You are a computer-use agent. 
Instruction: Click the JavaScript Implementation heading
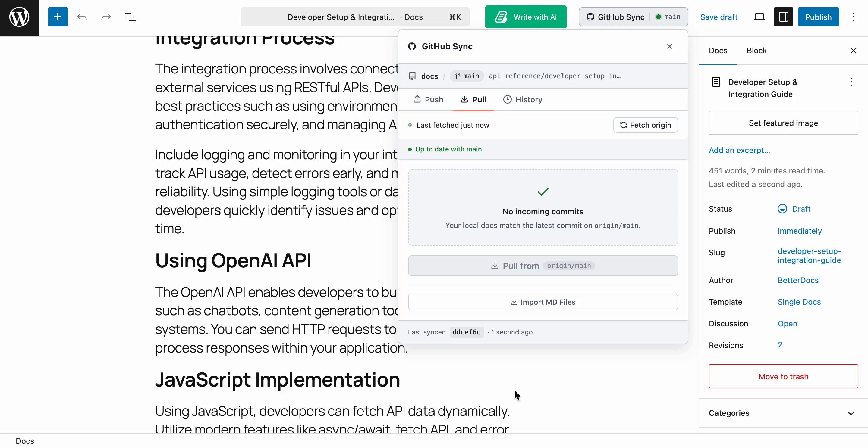click(277, 380)
